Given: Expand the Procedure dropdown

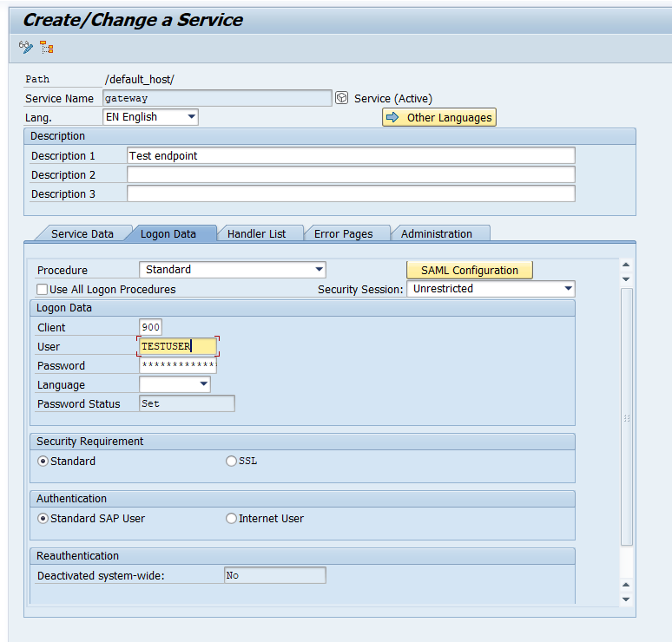Looking at the screenshot, I should [x=319, y=270].
